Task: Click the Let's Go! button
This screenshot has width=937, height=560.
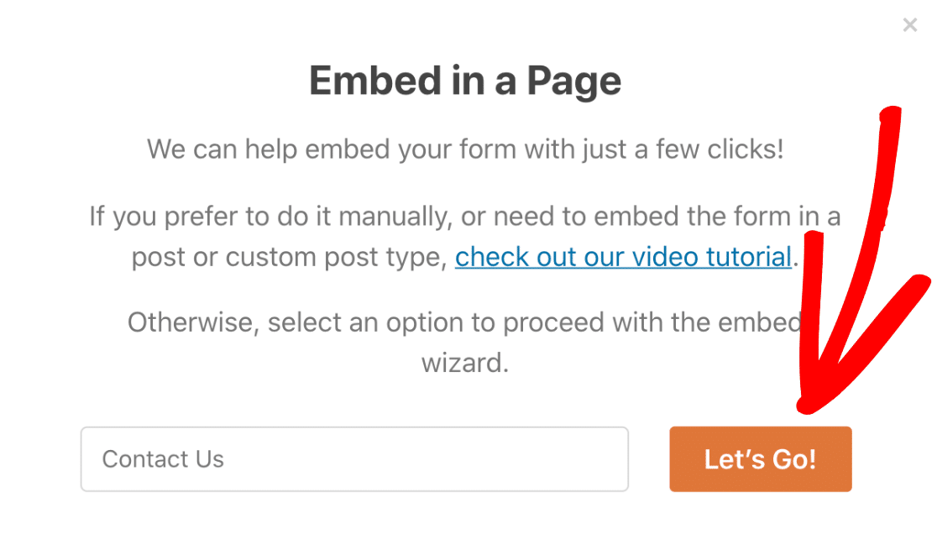Action: point(760,459)
